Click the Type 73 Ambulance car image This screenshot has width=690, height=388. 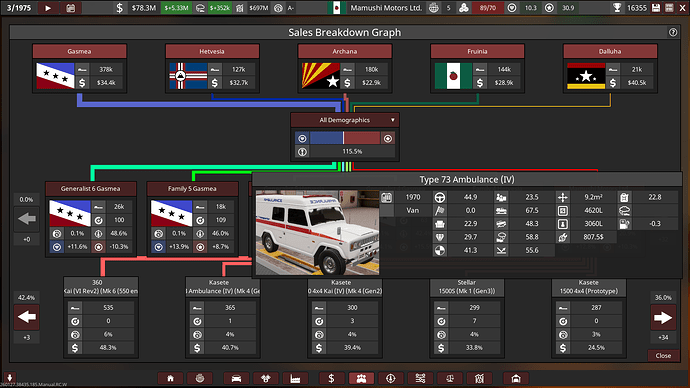[x=317, y=232]
